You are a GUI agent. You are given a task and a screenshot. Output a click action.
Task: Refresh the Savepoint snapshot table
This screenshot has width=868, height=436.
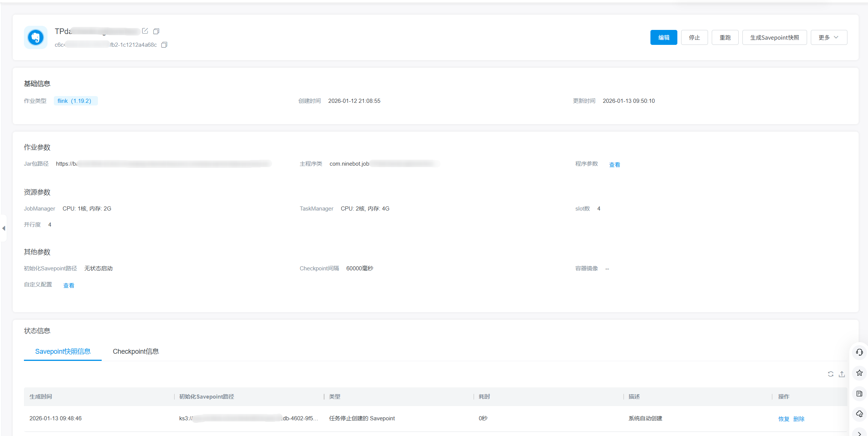831,374
